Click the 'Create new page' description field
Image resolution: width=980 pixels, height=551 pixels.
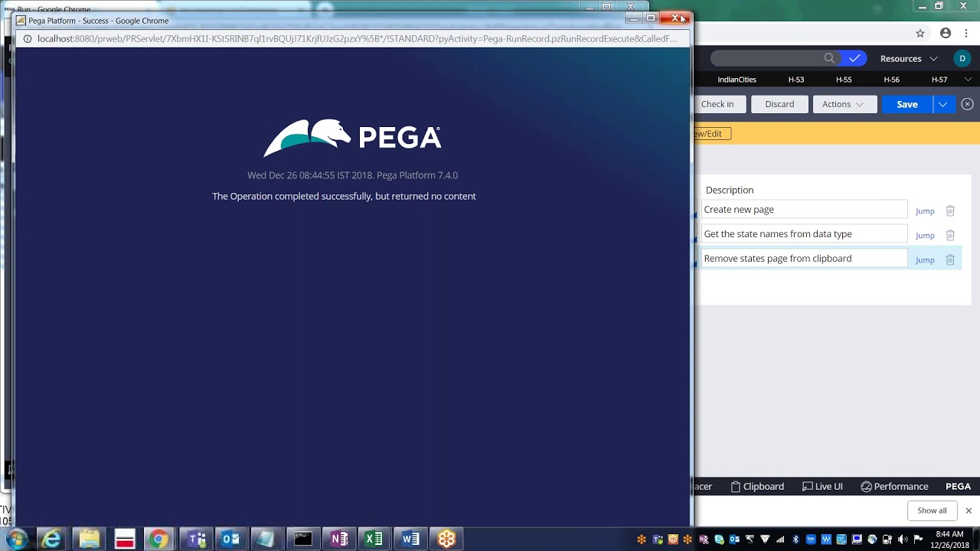[x=804, y=210]
